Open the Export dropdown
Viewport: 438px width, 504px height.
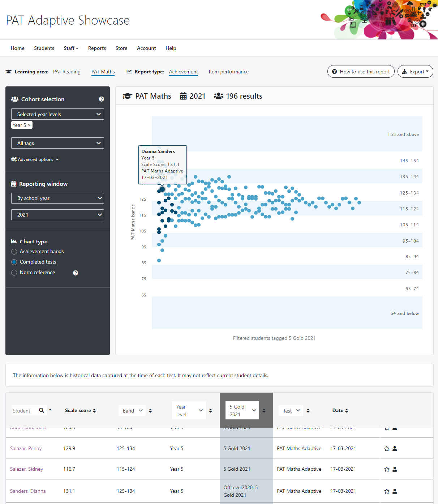click(415, 72)
